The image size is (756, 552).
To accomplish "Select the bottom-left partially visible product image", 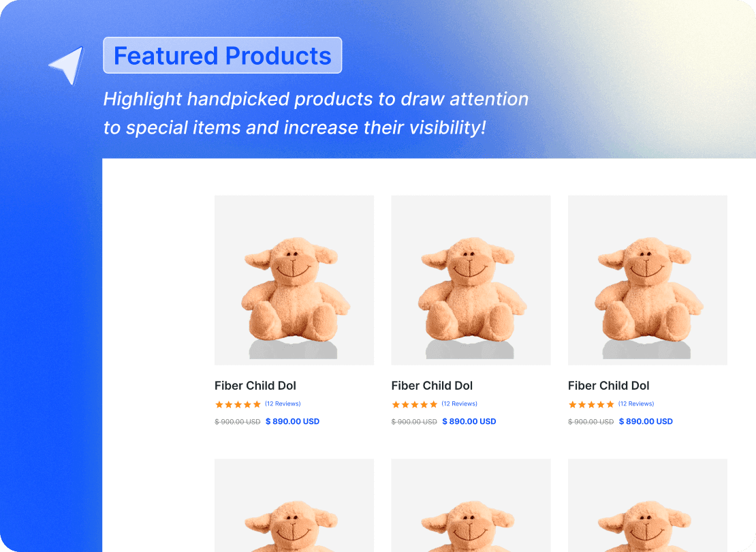I will pos(294,508).
